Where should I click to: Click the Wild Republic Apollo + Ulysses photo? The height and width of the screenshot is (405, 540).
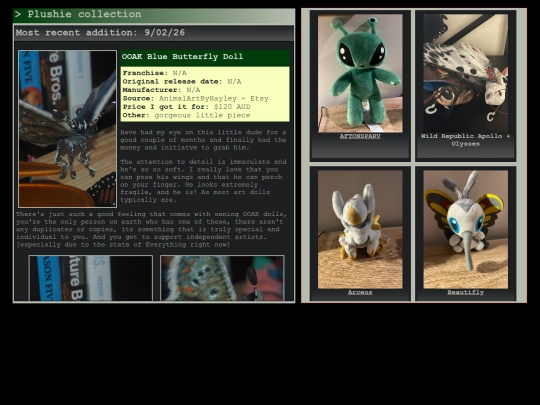pyautogui.click(x=465, y=73)
